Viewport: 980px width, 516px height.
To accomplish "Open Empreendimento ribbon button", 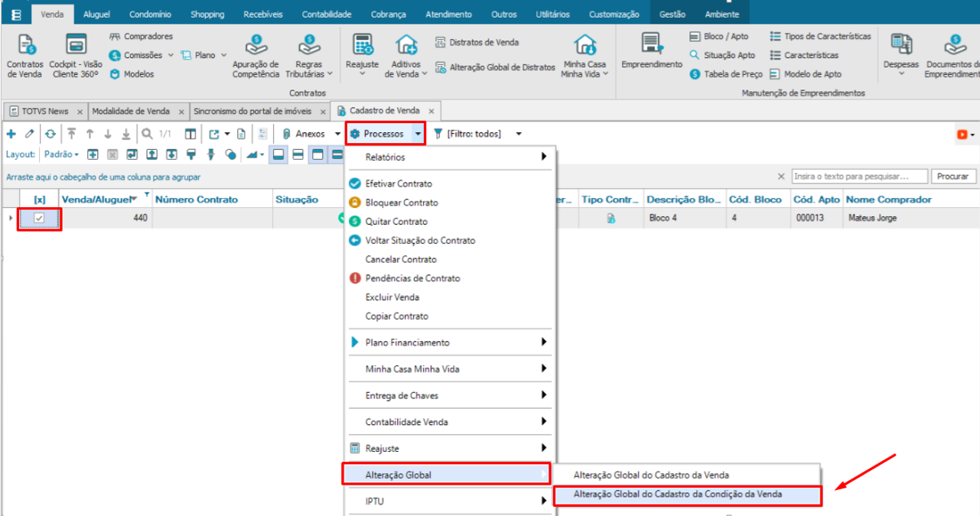I will pos(651,52).
